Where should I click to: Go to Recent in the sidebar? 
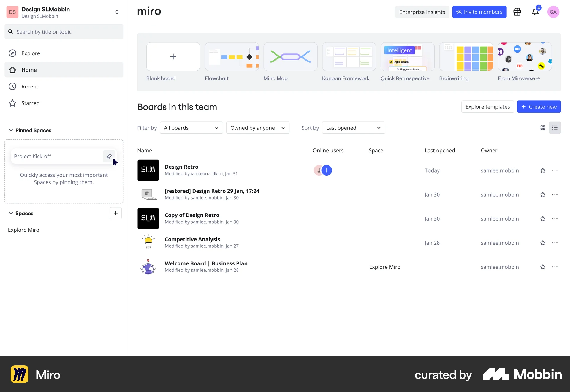pos(30,86)
